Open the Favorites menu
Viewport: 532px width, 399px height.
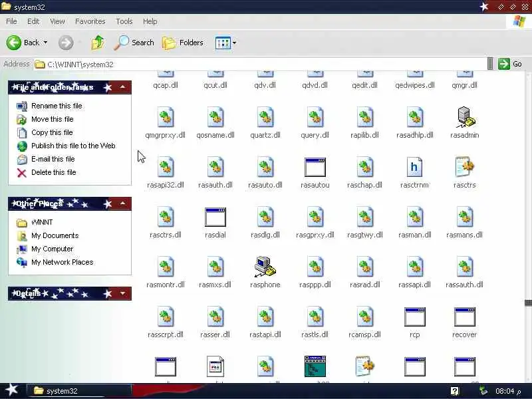(x=90, y=21)
